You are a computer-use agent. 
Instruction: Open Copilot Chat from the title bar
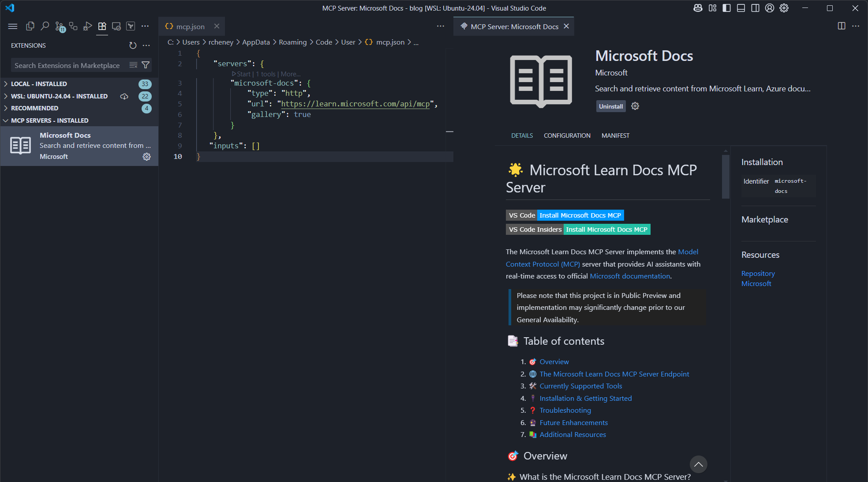pos(698,8)
